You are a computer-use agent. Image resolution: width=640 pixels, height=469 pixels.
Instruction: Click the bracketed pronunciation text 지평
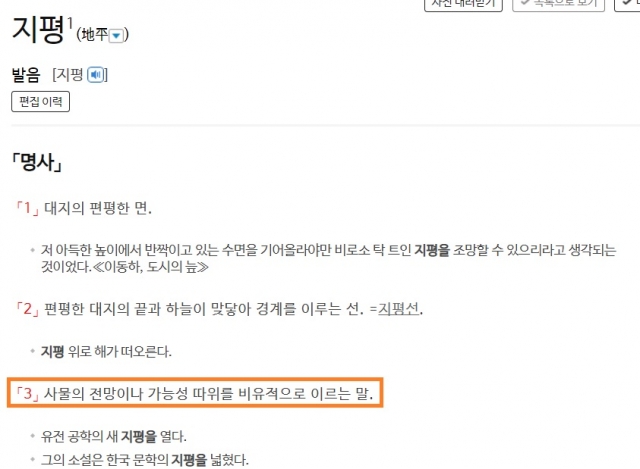(69, 75)
